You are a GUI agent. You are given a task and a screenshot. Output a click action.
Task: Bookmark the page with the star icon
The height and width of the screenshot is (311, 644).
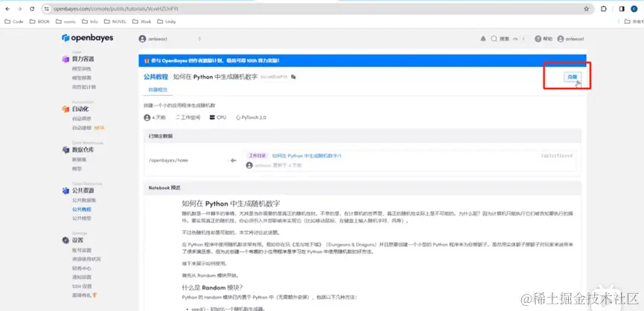(586, 9)
